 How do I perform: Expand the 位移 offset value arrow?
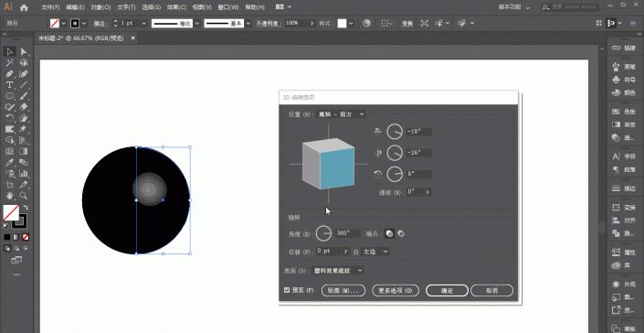coord(346,252)
